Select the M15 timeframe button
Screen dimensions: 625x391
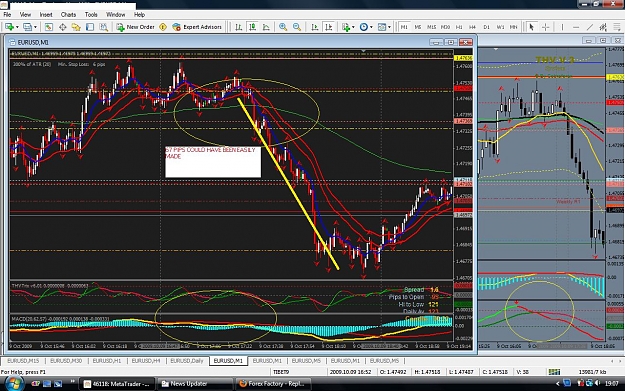click(431, 27)
